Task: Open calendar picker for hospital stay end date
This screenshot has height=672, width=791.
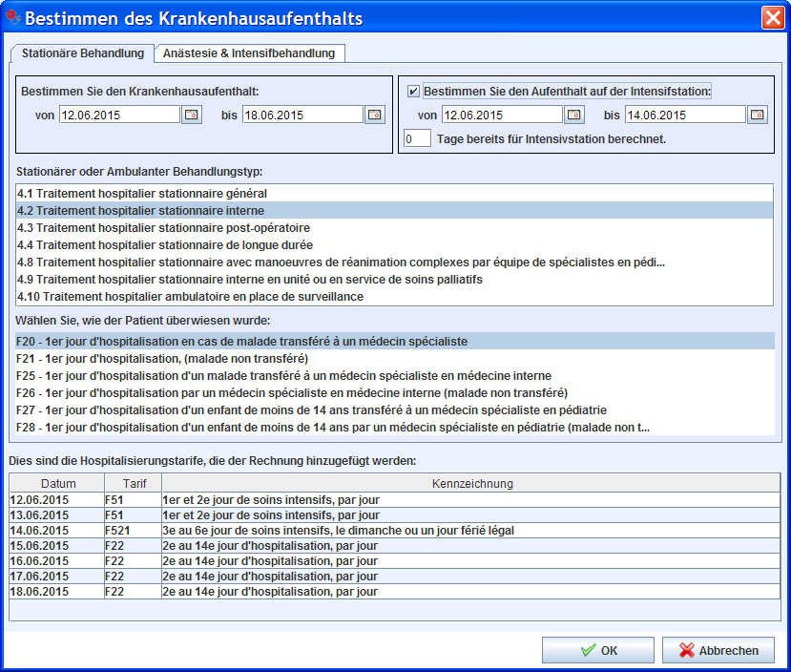Action: (x=375, y=115)
